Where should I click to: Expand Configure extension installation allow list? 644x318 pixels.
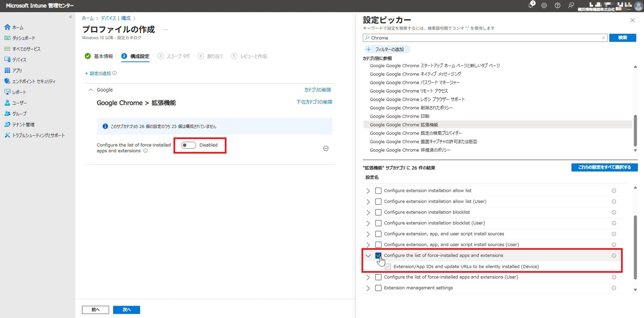[368, 191]
